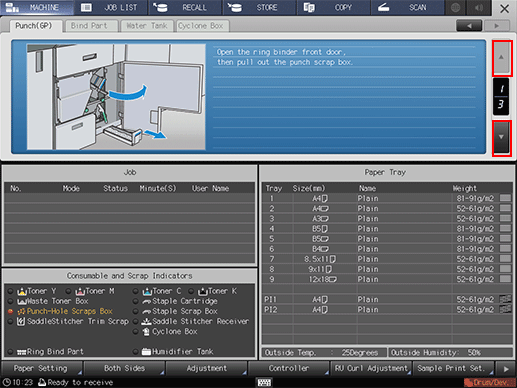Go to previous guidance tab with left arrow
Viewport: 517px width, 388px height.
tap(469, 26)
